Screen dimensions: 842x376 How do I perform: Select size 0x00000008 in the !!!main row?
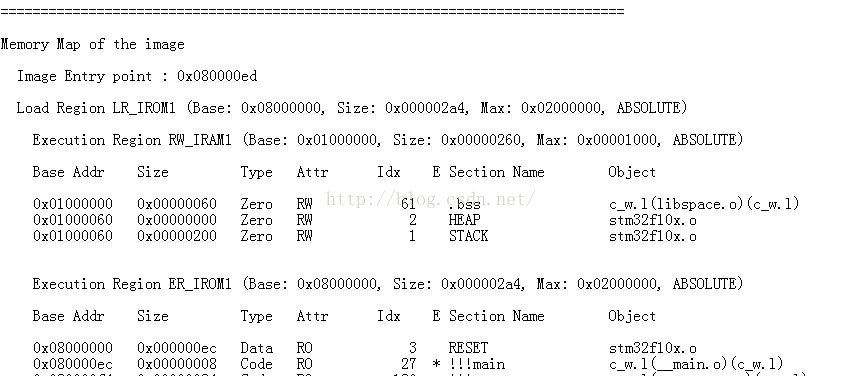(x=177, y=364)
